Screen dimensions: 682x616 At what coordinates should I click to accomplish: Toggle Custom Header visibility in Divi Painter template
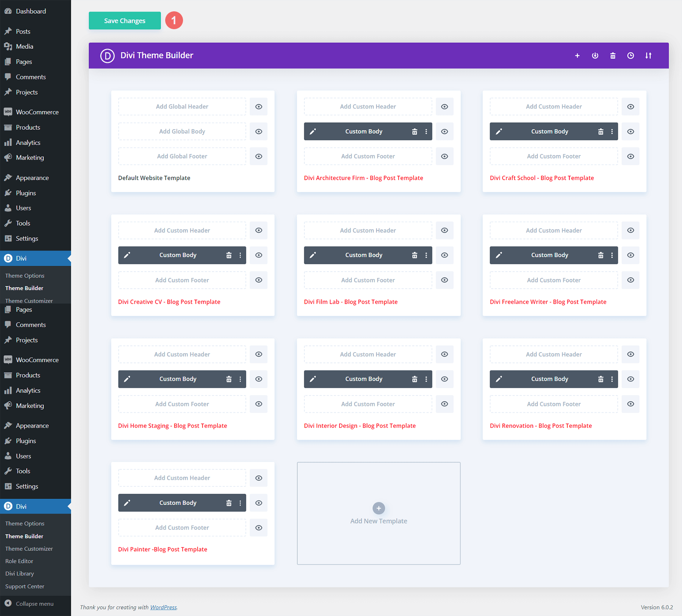pyautogui.click(x=259, y=478)
